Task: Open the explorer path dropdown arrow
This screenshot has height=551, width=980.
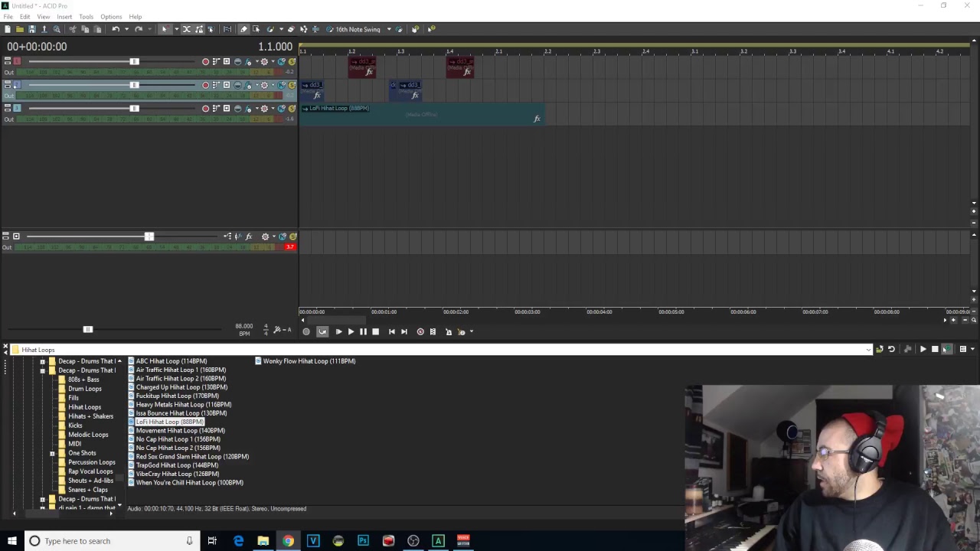Action: click(x=868, y=350)
